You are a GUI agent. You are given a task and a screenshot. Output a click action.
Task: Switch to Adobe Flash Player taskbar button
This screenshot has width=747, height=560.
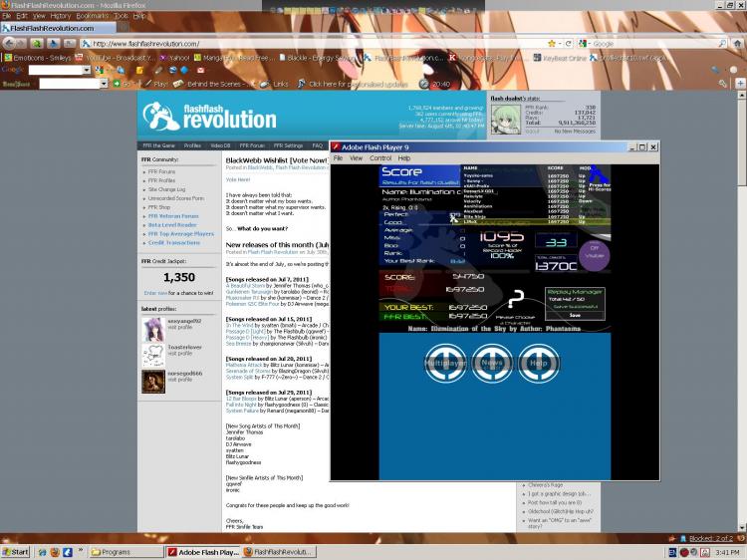point(203,552)
